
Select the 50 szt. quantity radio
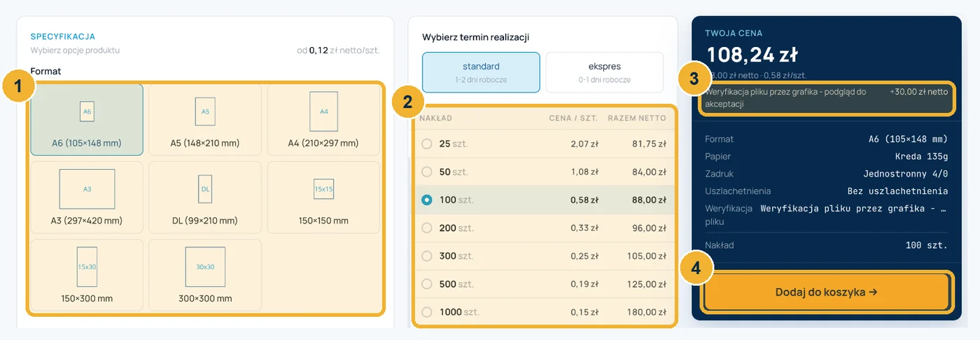pyautogui.click(x=427, y=172)
